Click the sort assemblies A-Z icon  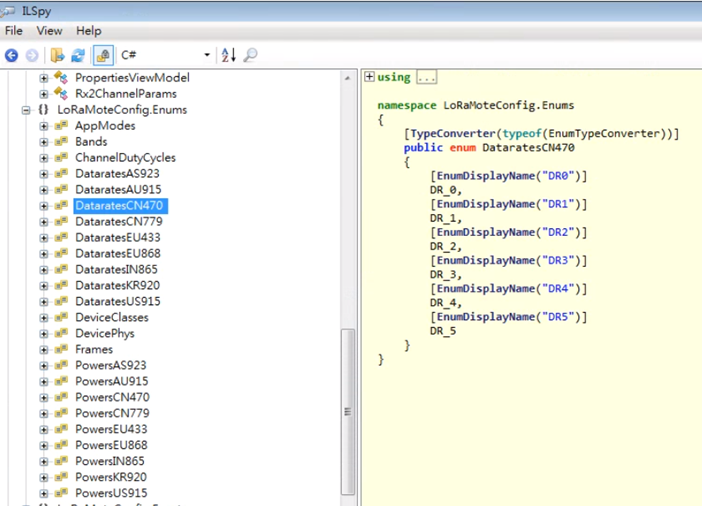tap(228, 55)
